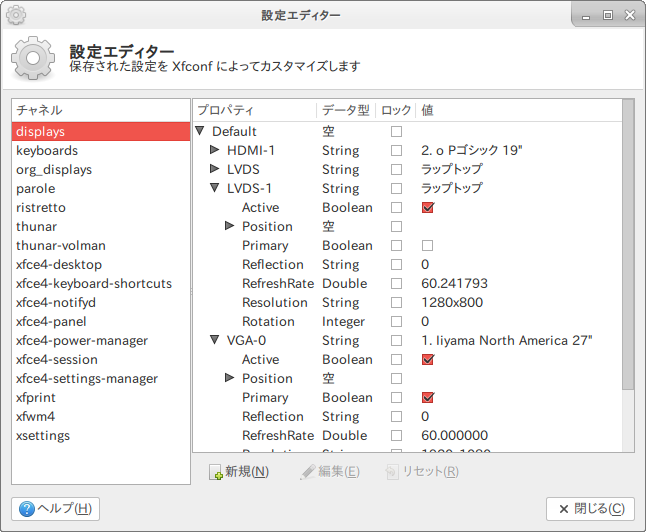
Task: Select the xfce4-settings-manager channel
Action: tap(101, 378)
